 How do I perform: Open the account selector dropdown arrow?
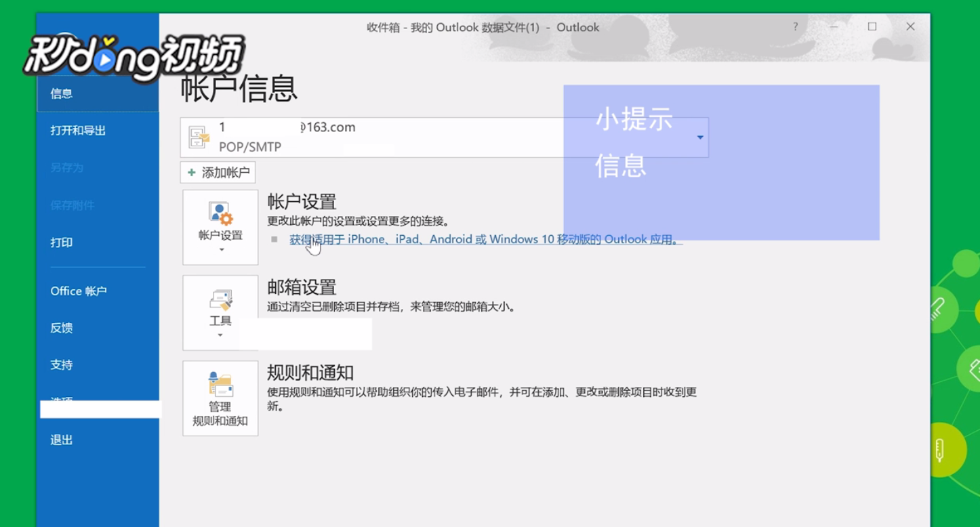click(x=700, y=138)
